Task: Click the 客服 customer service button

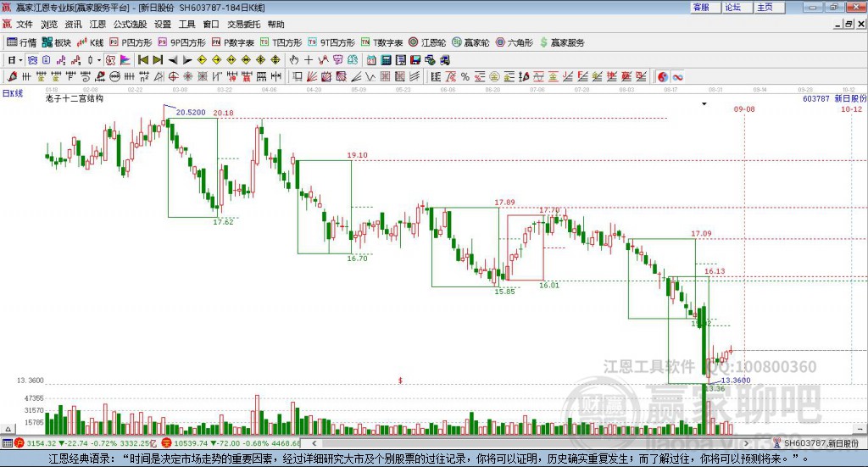Action: [x=704, y=7]
